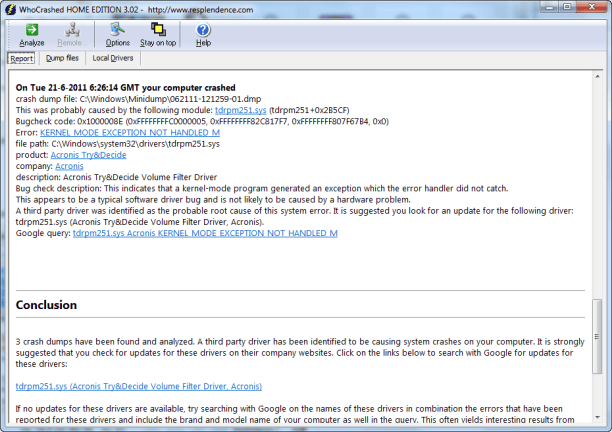Maximize the WhoCrashed window
The width and height of the screenshot is (612, 432).
(x=568, y=7)
